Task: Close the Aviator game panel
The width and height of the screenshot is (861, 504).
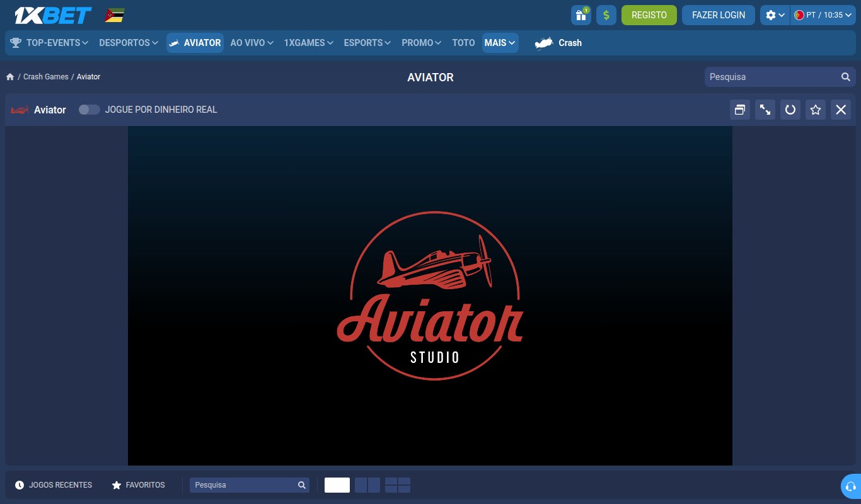Action: pyautogui.click(x=841, y=110)
